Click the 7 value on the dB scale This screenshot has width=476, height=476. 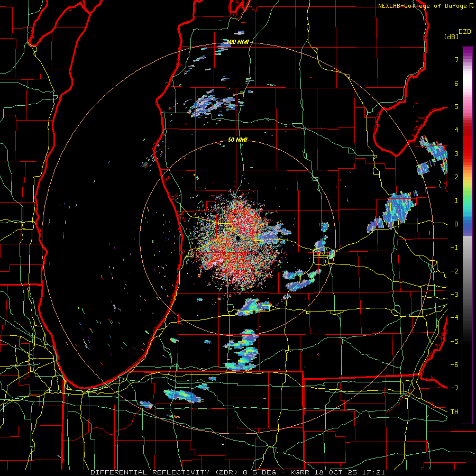[x=456, y=59]
